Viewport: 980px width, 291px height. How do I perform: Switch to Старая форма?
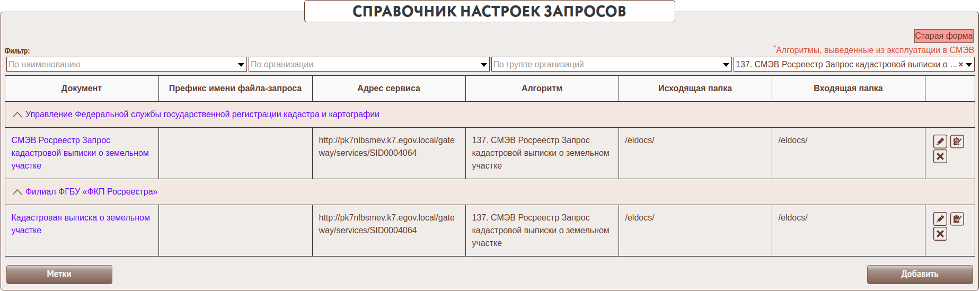coord(943,36)
